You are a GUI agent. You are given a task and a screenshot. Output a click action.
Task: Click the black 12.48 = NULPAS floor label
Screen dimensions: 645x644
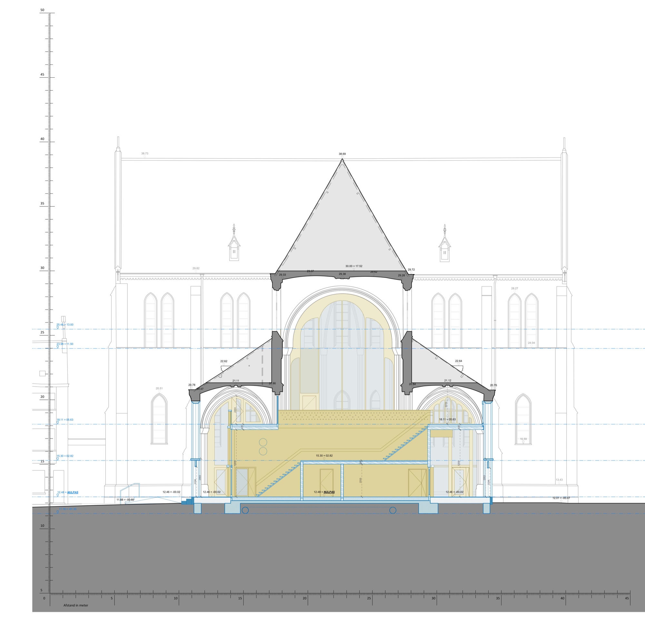click(x=324, y=492)
